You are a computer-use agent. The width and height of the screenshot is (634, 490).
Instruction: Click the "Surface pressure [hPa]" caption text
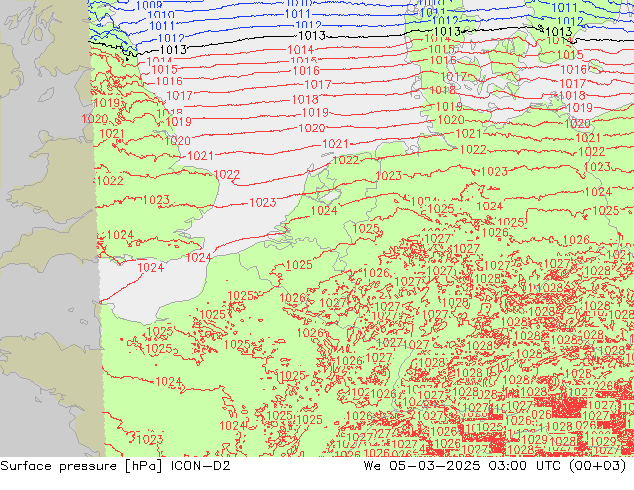coord(82,466)
